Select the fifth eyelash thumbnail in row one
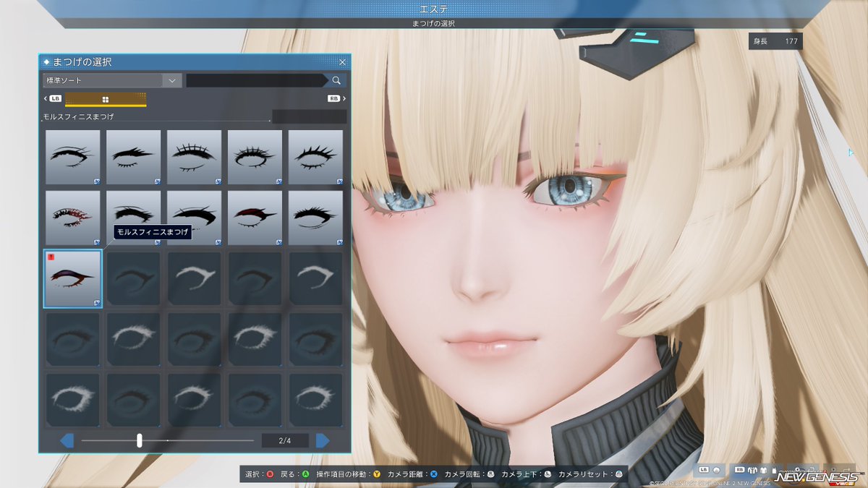This screenshot has width=868, height=488. pyautogui.click(x=316, y=157)
